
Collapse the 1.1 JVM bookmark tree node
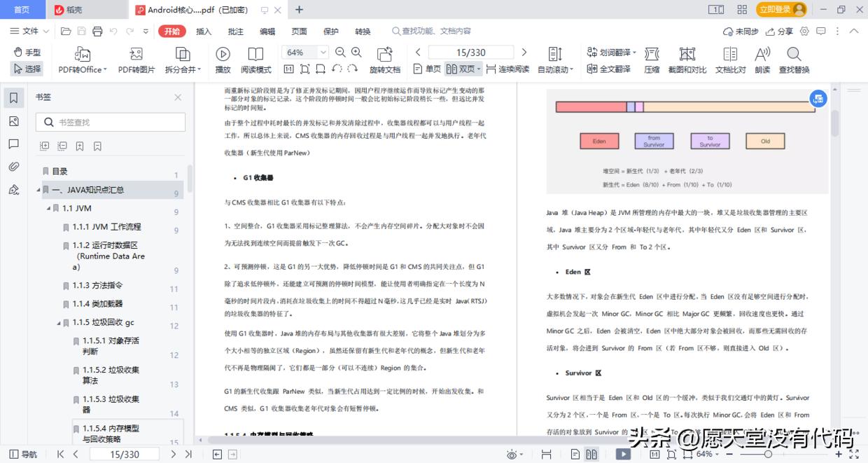click(47, 208)
